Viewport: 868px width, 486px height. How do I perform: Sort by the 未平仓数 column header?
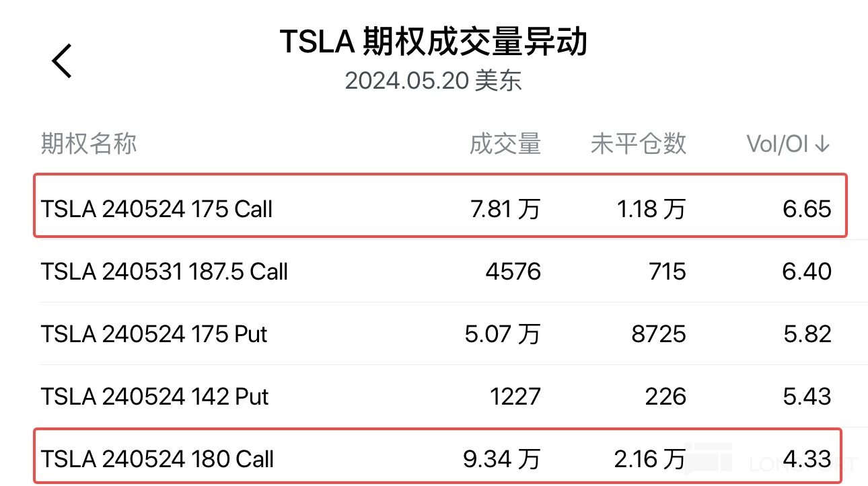pyautogui.click(x=638, y=144)
